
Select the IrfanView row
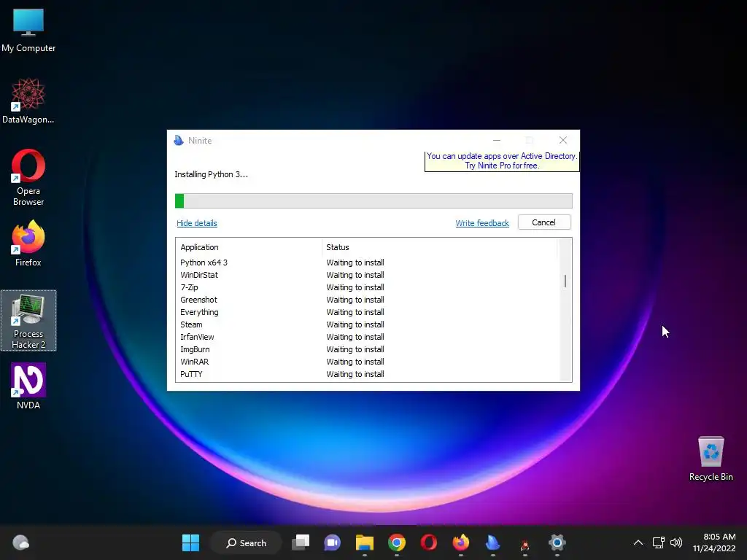tap(367, 337)
